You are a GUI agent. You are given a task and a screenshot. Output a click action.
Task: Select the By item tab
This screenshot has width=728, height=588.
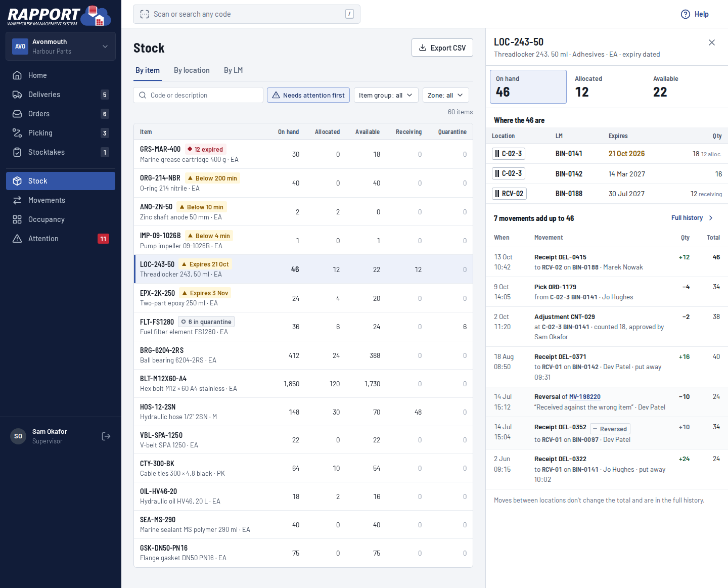coord(148,70)
